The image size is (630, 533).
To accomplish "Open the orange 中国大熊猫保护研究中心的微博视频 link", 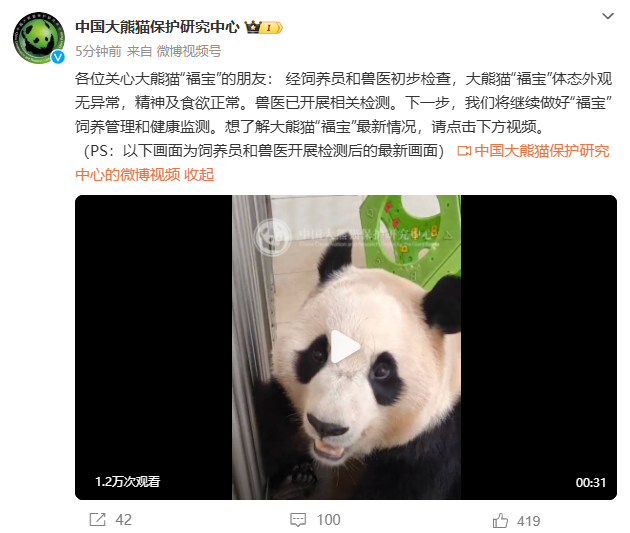I will coord(342,163).
